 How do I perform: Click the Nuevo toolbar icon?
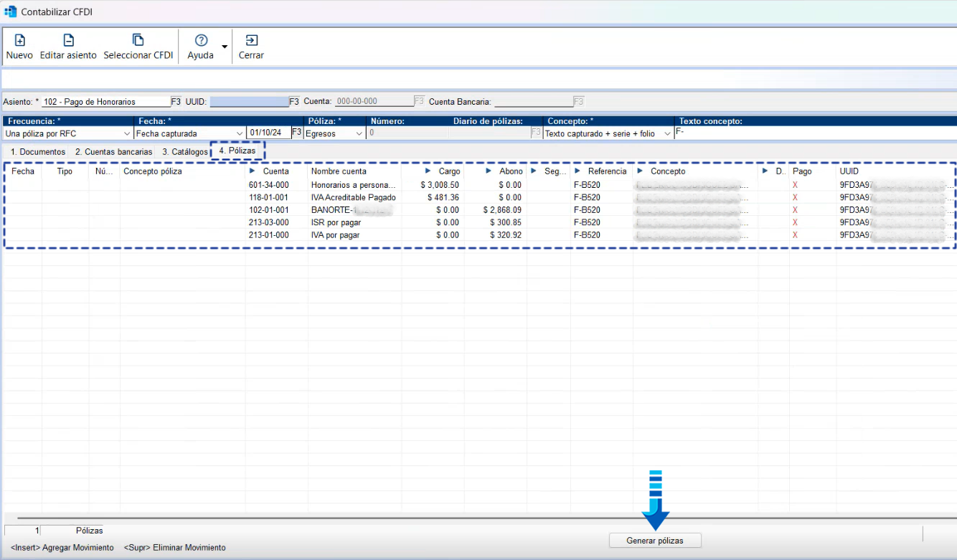tap(19, 41)
